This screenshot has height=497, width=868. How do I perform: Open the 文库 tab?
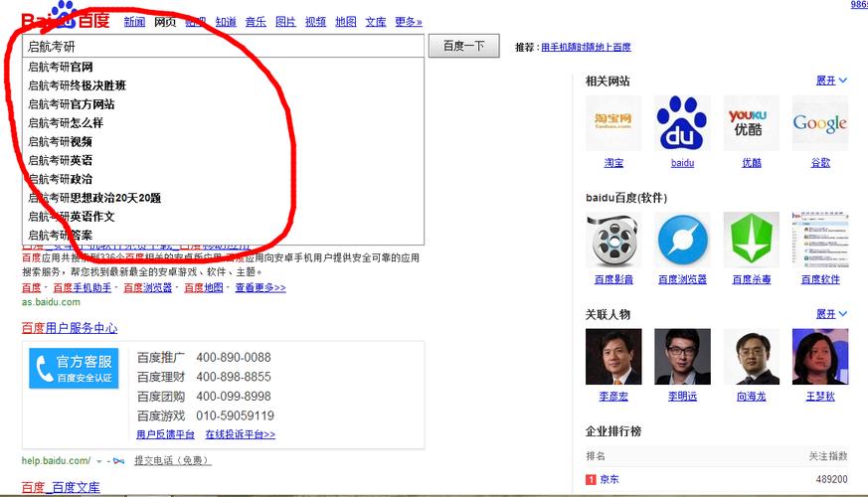(376, 22)
